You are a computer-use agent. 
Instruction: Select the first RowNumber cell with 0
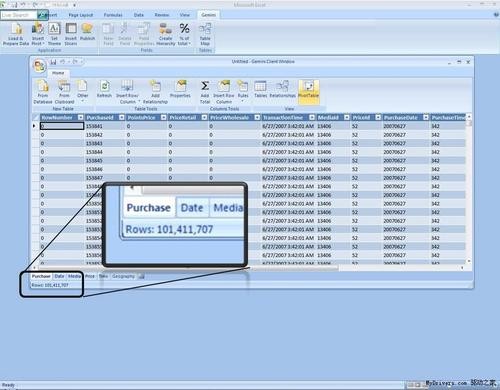[x=62, y=126]
